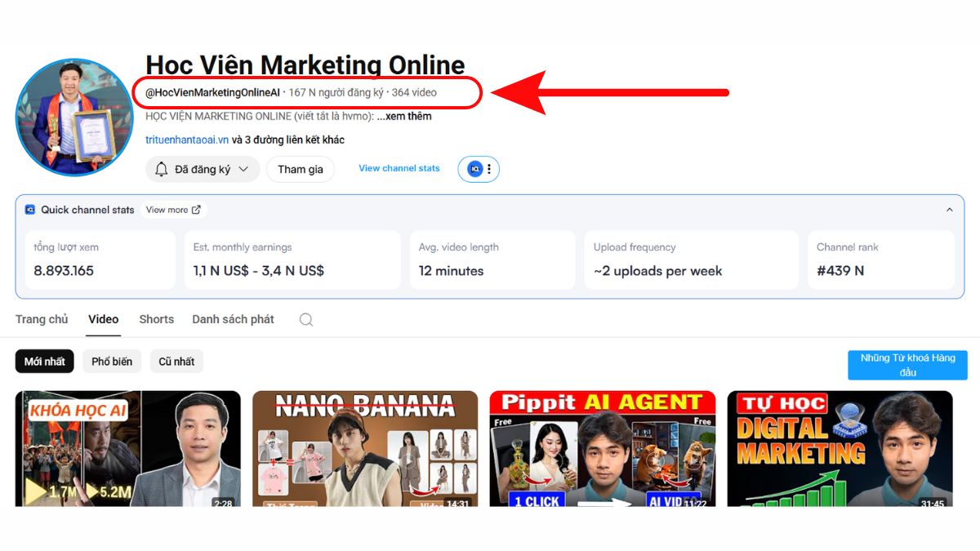Open the external link icon next to View more

pyautogui.click(x=196, y=210)
